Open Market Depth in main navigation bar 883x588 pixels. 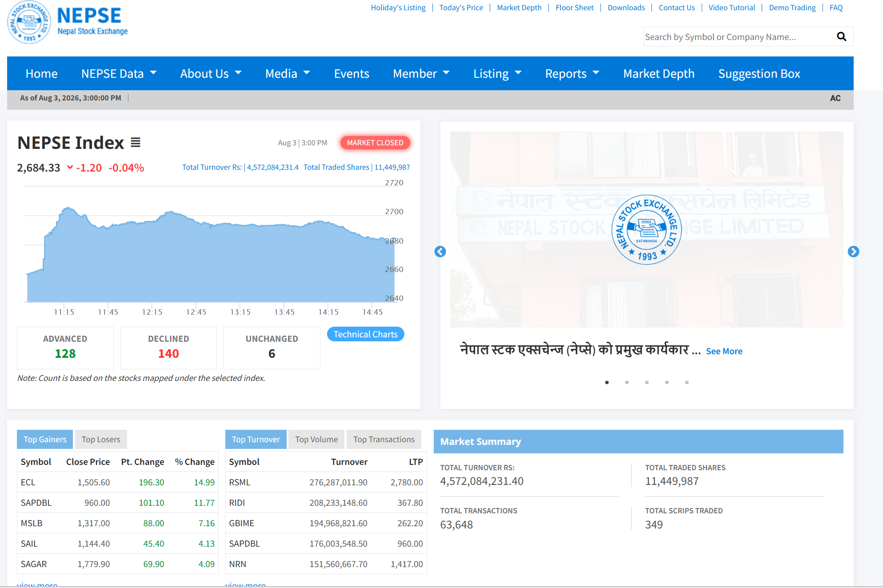[x=659, y=73]
